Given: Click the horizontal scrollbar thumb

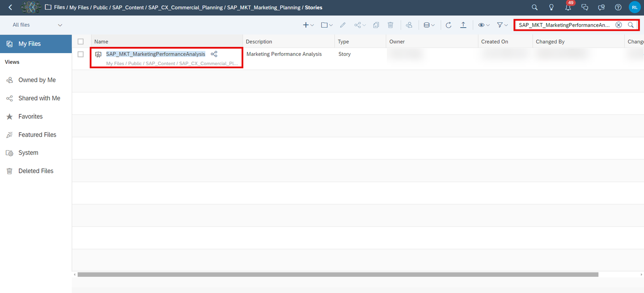Looking at the screenshot, I should (338, 274).
